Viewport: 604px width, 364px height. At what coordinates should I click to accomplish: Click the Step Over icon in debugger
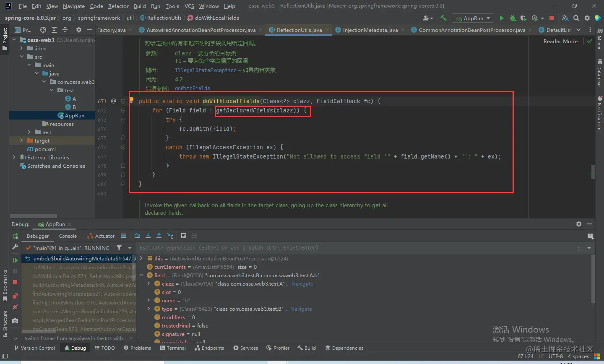(x=137, y=236)
